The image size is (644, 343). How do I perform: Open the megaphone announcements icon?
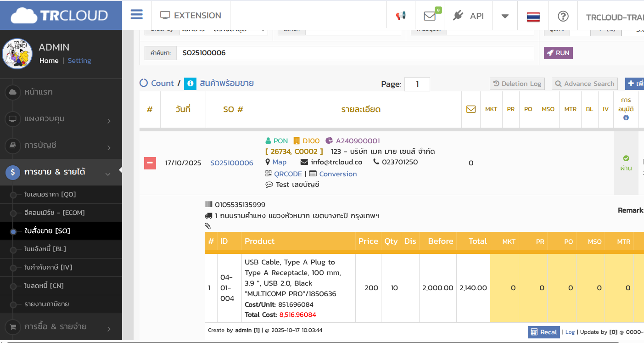[401, 16]
